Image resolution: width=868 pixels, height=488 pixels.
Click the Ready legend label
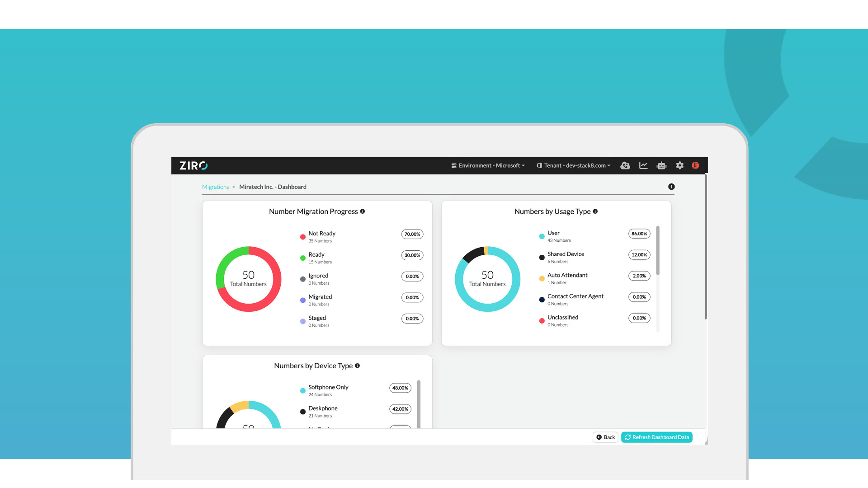pos(316,255)
